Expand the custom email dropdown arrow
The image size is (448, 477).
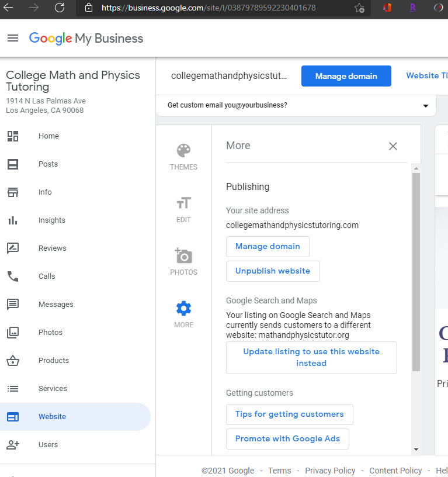[x=425, y=106]
